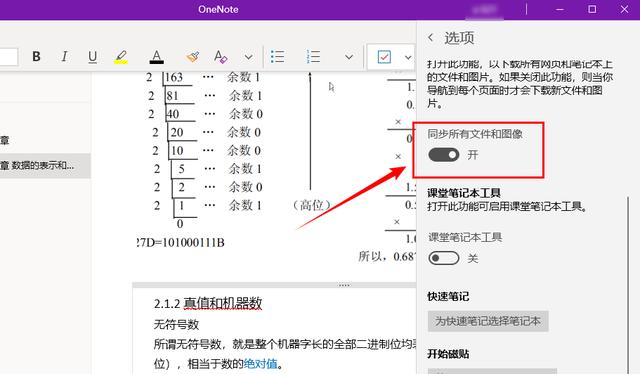Open the tags dropdown arrow

tap(408, 57)
